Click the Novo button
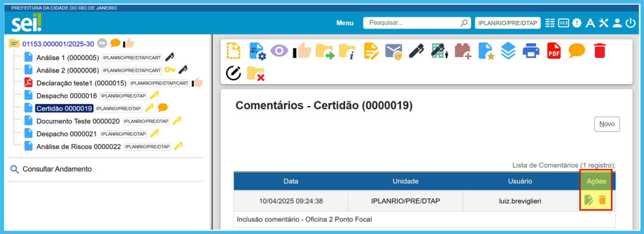Screen dimensions: 644x234 pyautogui.click(x=607, y=124)
